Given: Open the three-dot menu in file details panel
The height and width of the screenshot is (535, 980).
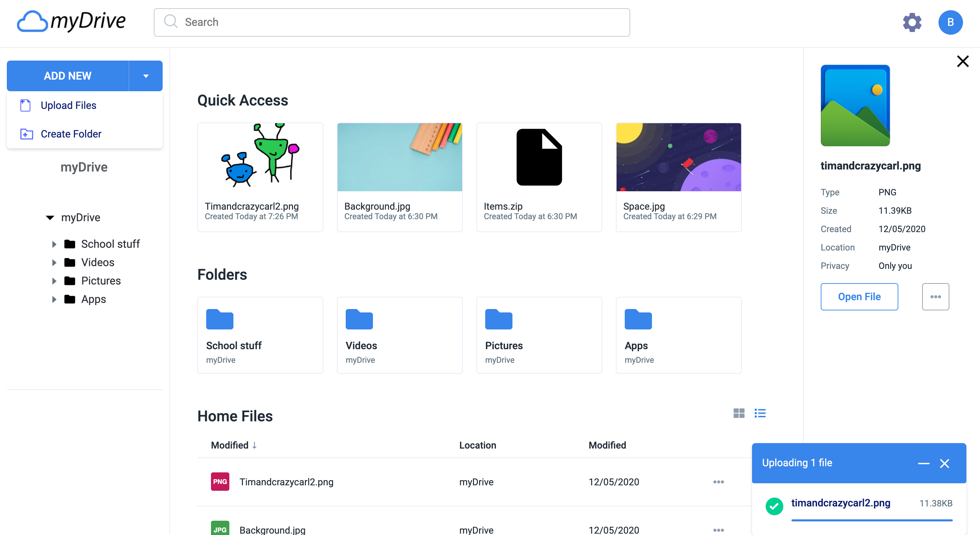Looking at the screenshot, I should [x=936, y=296].
